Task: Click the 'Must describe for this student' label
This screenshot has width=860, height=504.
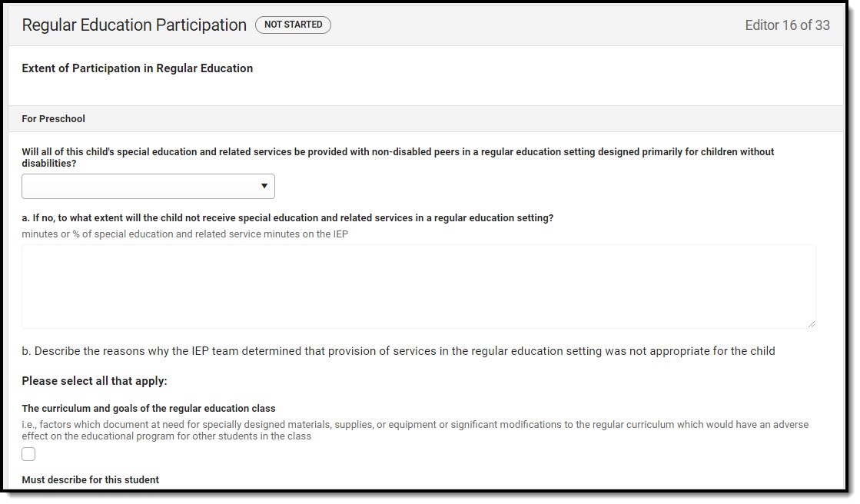Action: click(x=91, y=480)
